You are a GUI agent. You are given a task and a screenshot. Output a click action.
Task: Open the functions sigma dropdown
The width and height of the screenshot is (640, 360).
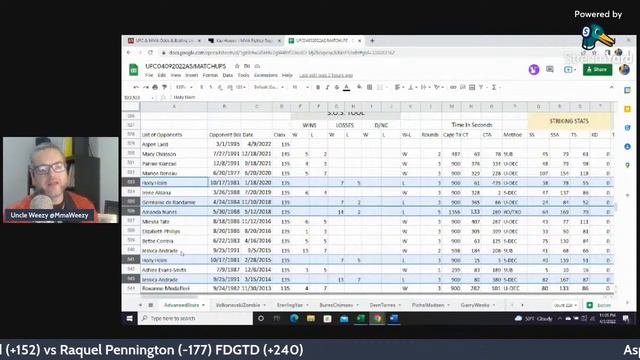pos(496,87)
